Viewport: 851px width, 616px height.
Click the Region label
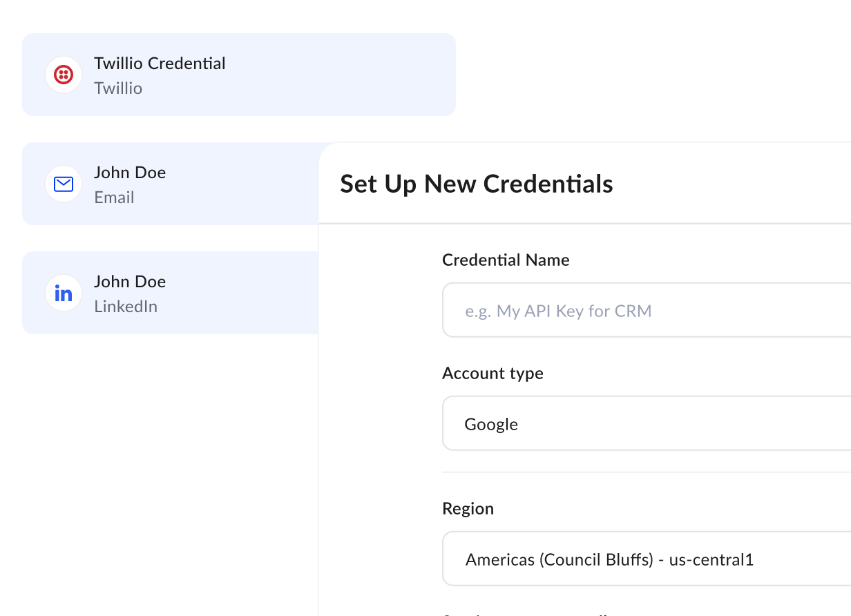468,508
